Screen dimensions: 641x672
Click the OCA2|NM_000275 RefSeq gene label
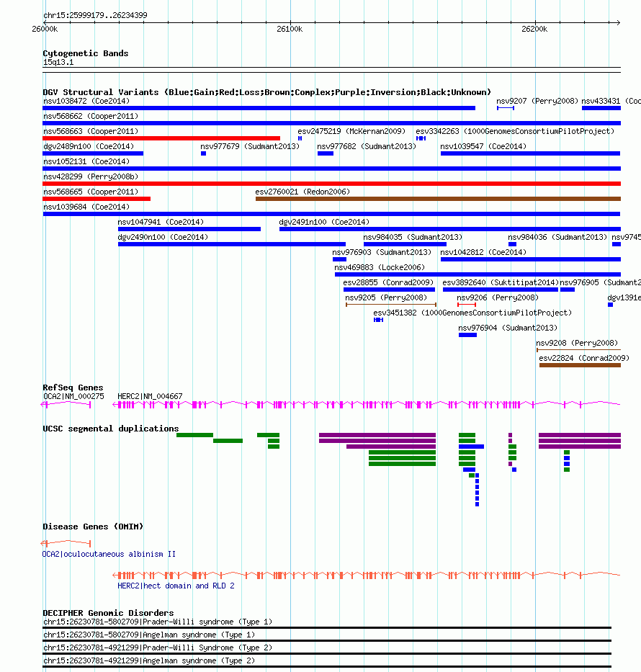73,396
